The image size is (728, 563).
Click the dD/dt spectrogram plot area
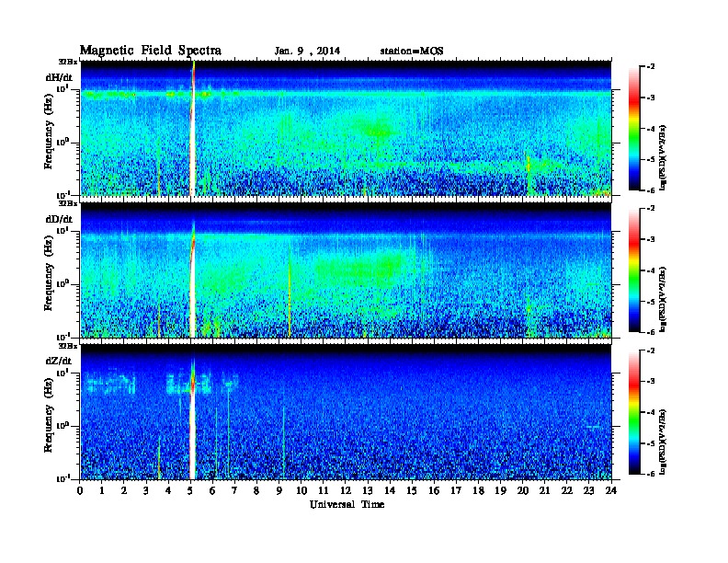(346, 270)
